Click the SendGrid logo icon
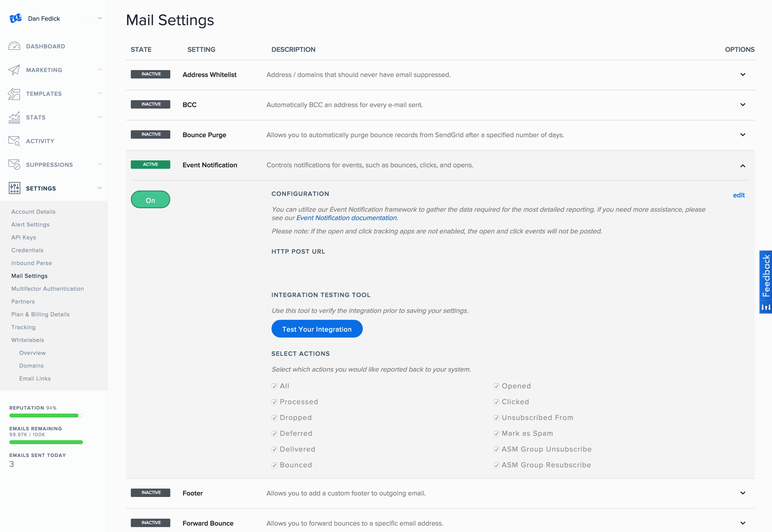772x532 pixels. [15, 18]
